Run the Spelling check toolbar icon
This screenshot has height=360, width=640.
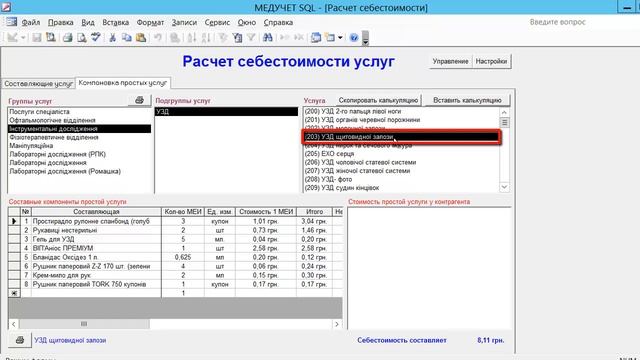click(x=96, y=38)
